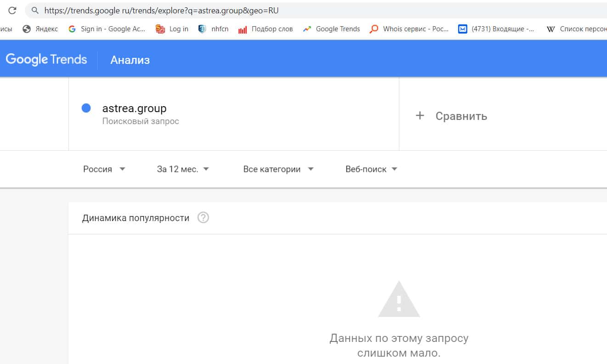
Task: Open the Список персон Wikipedia bookmark
Action: pyautogui.click(x=576, y=29)
